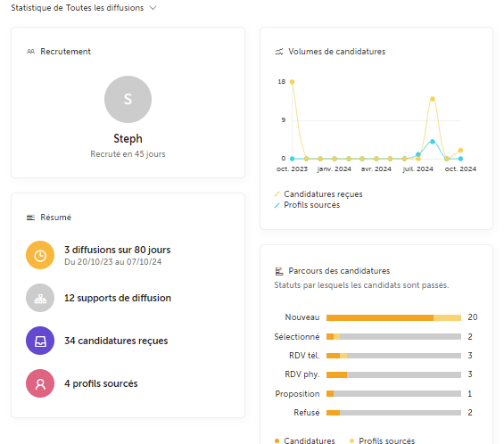Toggle 'Profils sourcés' line chart legend
Viewport: 504px width, 444px height.
[x=307, y=205]
